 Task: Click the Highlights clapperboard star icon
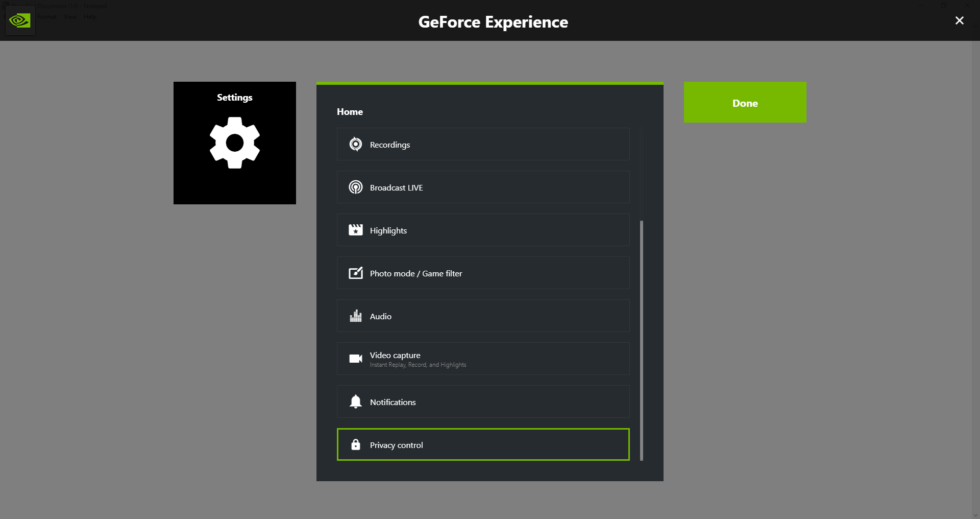click(x=356, y=230)
